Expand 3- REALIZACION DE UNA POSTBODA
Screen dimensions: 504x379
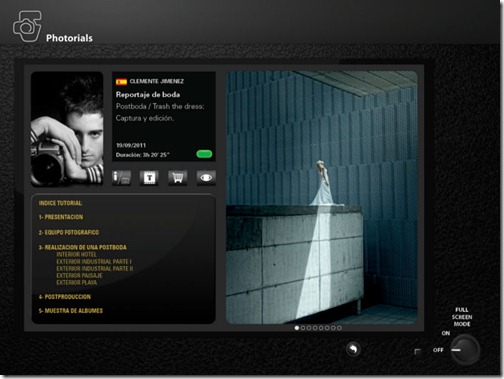[83, 247]
